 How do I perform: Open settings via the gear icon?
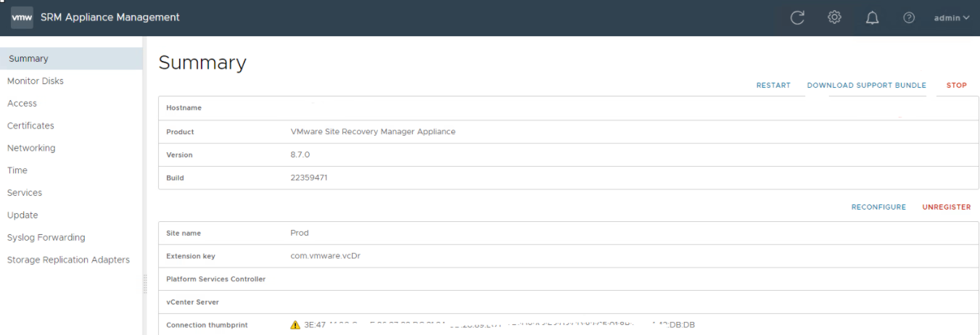tap(834, 17)
